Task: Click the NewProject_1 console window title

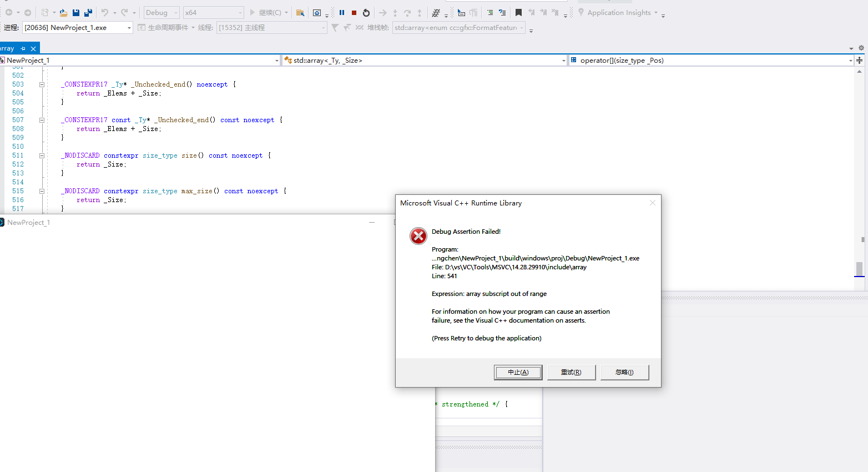Action: [28, 223]
